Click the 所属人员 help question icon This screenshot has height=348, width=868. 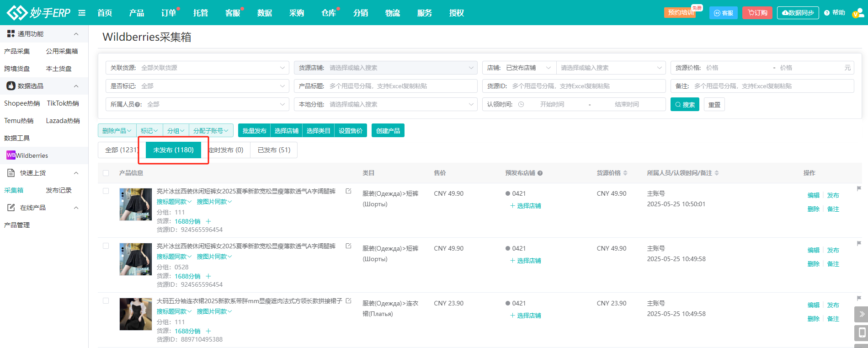tap(138, 105)
